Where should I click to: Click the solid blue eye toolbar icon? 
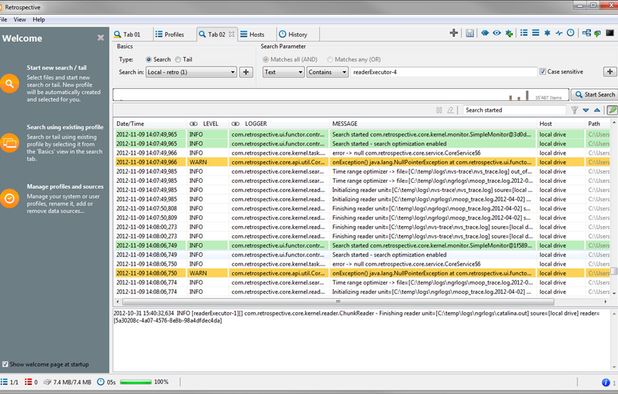[485, 33]
